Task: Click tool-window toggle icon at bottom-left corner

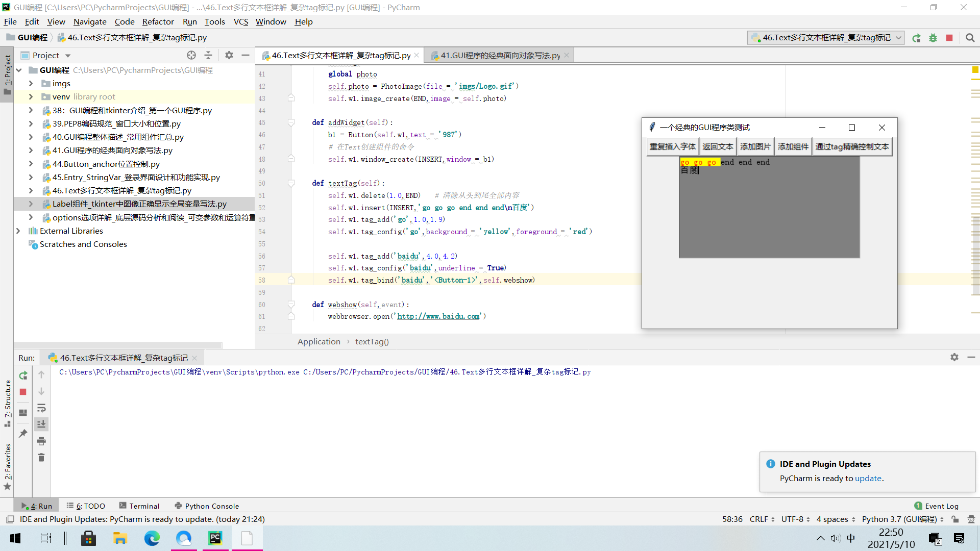Action: click(10, 519)
